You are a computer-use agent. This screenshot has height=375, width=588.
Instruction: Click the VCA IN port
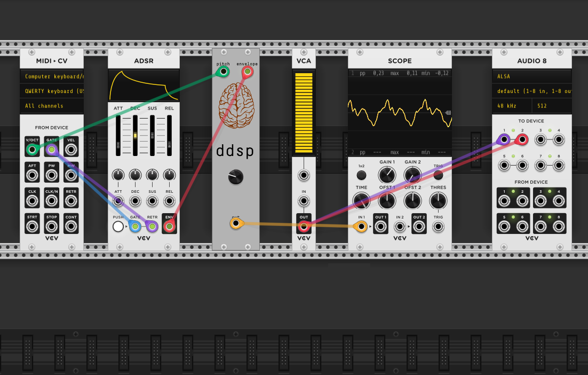pos(304,201)
